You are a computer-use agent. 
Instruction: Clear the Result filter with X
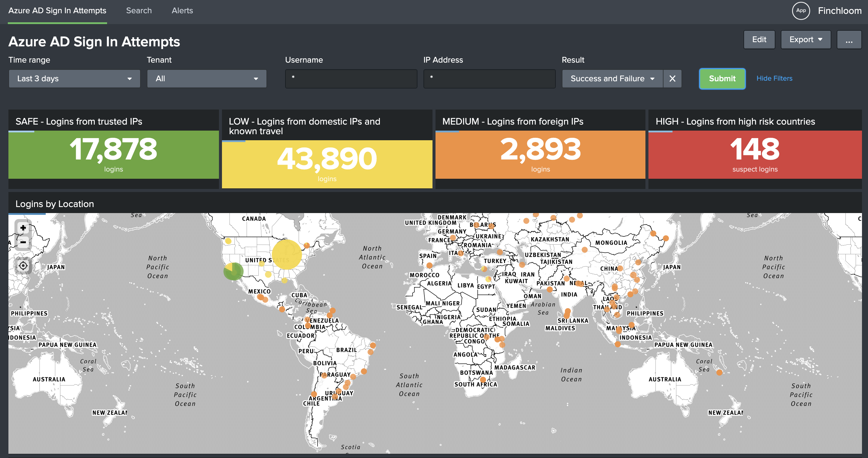[672, 79]
